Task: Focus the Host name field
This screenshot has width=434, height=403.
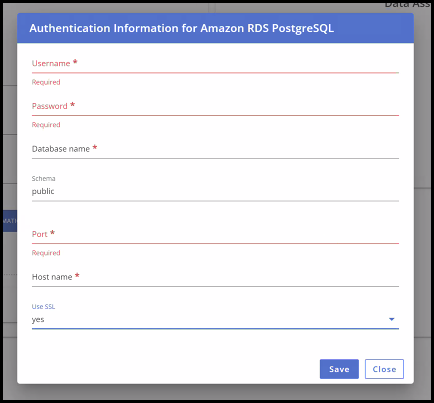Action: (215, 277)
